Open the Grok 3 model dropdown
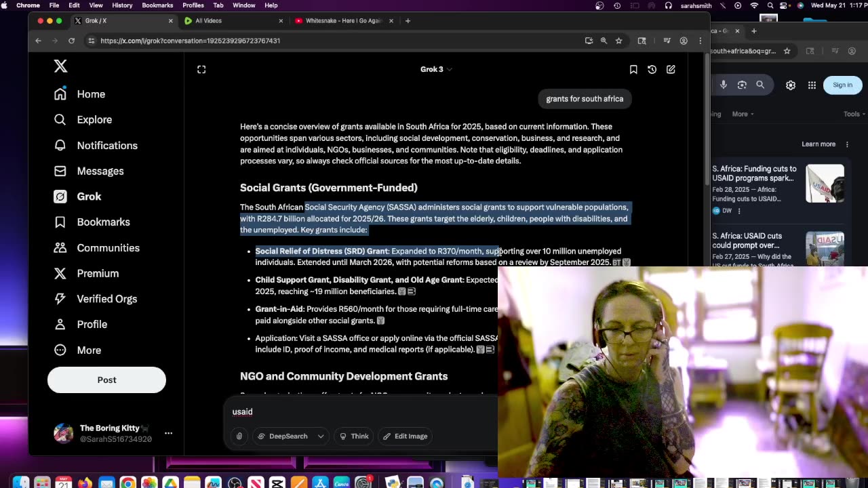 point(436,69)
